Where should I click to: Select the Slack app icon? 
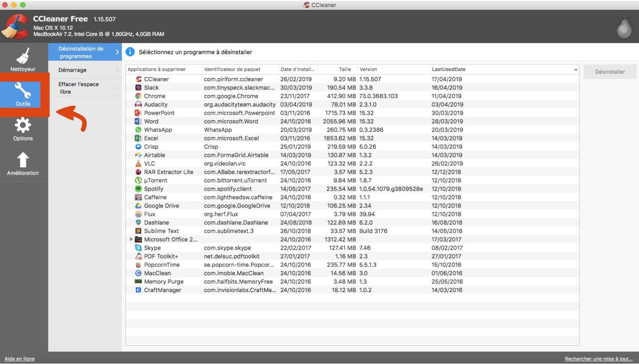[x=138, y=88]
